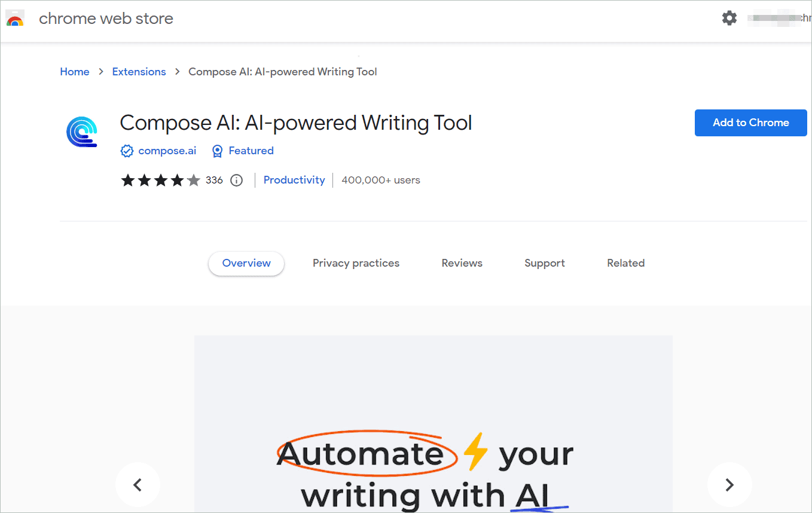Open the Related tab
This screenshot has height=513, width=812.
[626, 263]
